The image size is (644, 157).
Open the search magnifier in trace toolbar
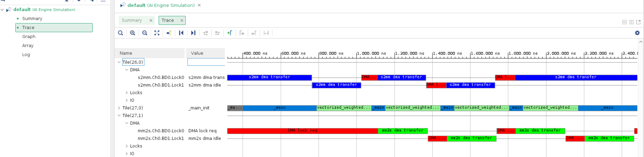(121, 33)
